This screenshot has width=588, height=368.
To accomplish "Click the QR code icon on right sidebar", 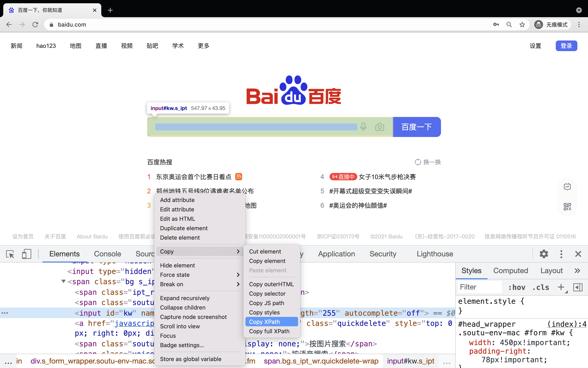I will (567, 207).
